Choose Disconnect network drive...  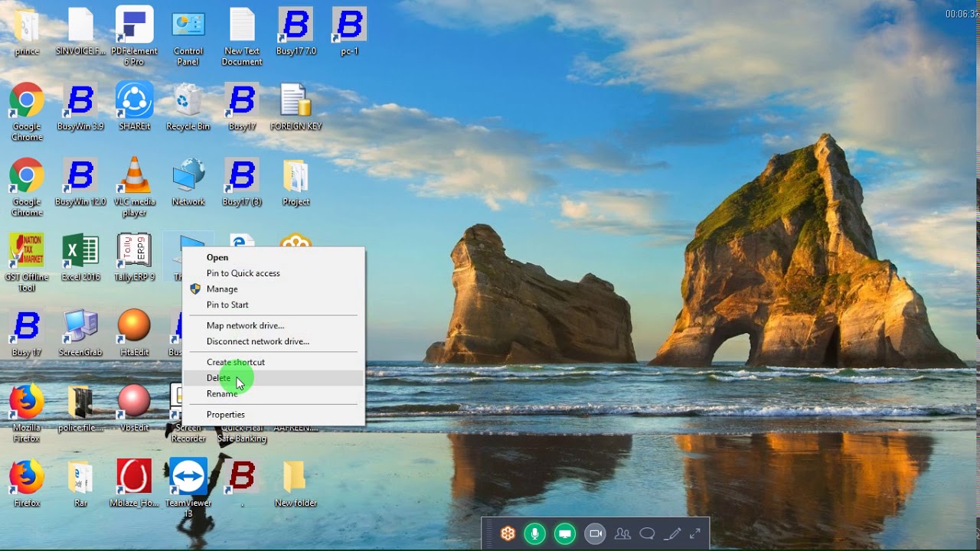pyautogui.click(x=273, y=341)
